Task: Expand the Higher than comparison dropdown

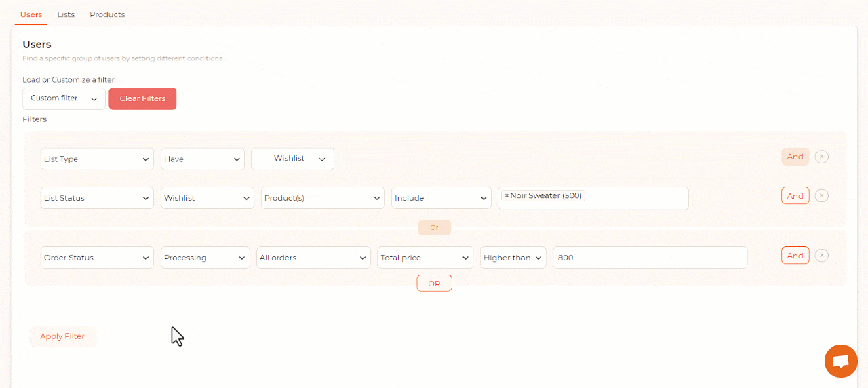Action: coord(513,258)
